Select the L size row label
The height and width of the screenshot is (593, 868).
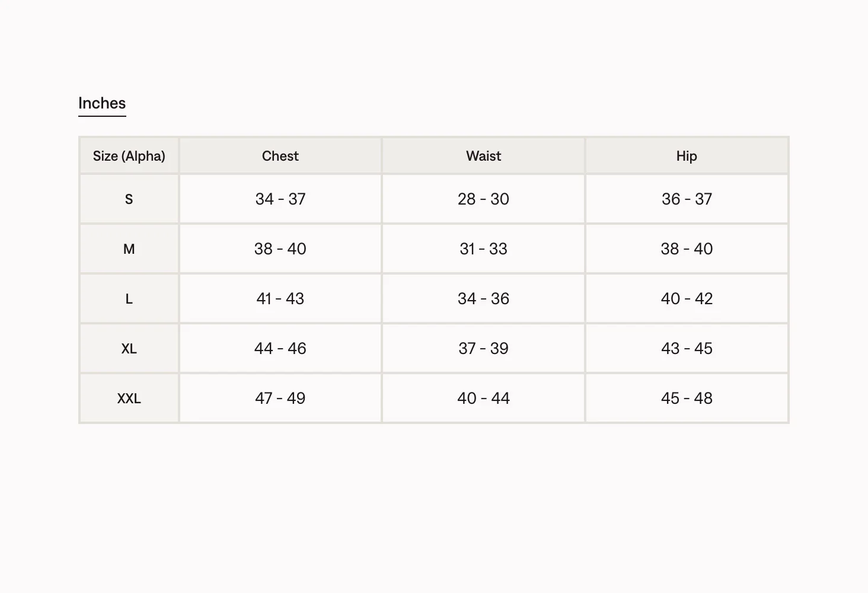pyautogui.click(x=129, y=298)
